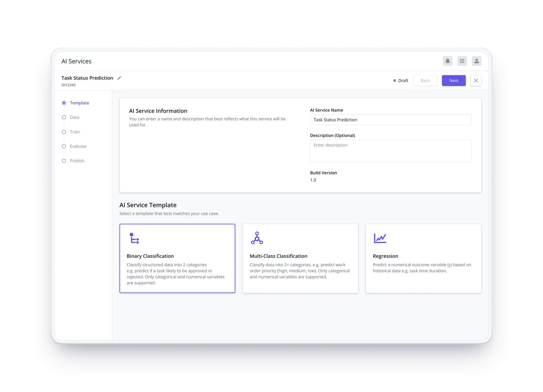The image size is (543, 392).
Task: Open the apps grid icon
Action: pyautogui.click(x=462, y=61)
